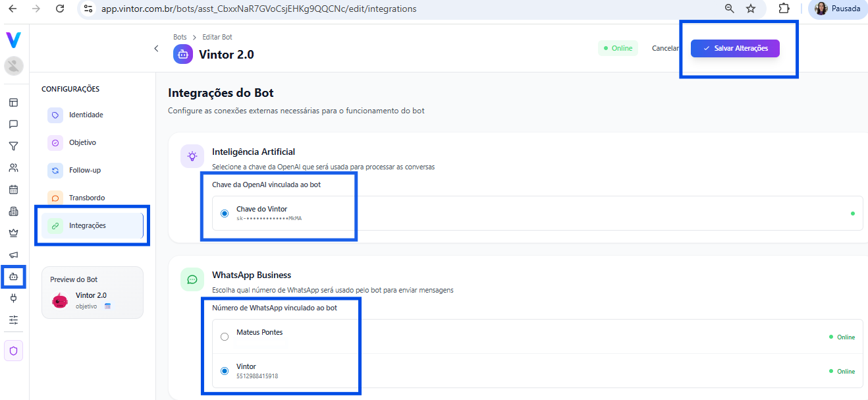Open Follow-up settings section
The image size is (868, 400).
point(92,170)
